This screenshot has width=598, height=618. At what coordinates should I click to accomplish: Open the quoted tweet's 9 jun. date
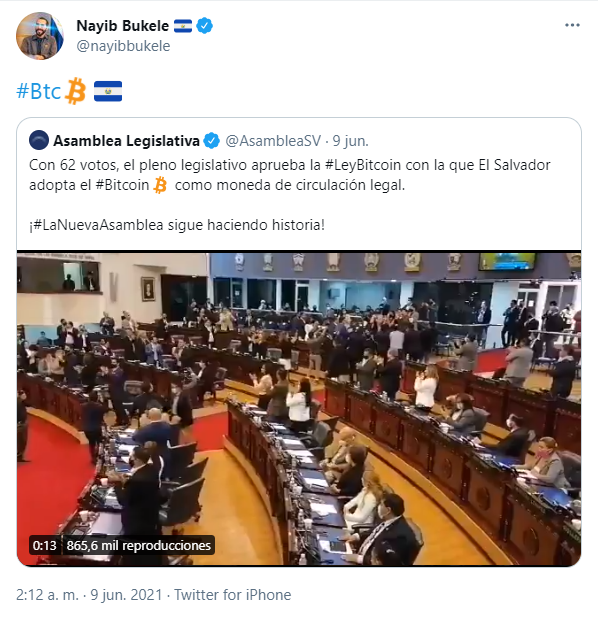[350, 141]
